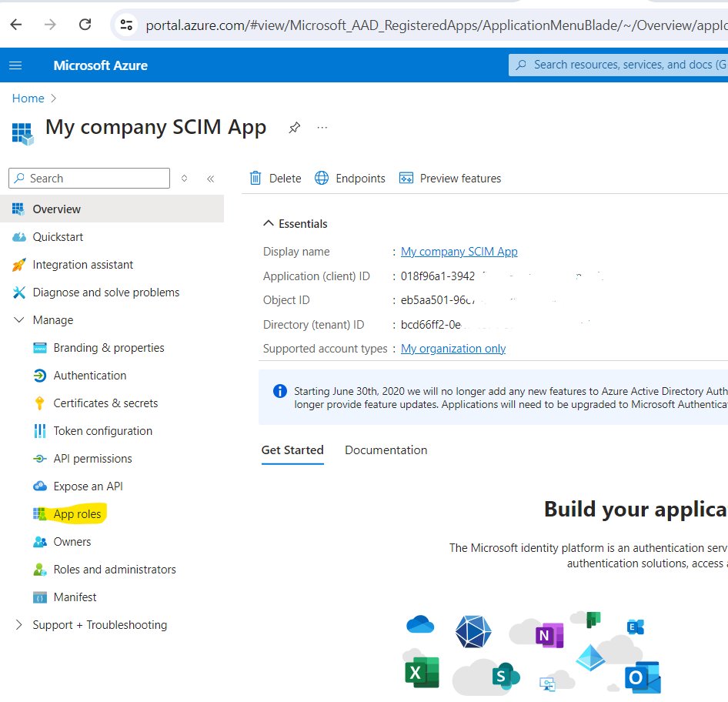
Task: Open the Azure portal hamburger menu
Action: 16,65
